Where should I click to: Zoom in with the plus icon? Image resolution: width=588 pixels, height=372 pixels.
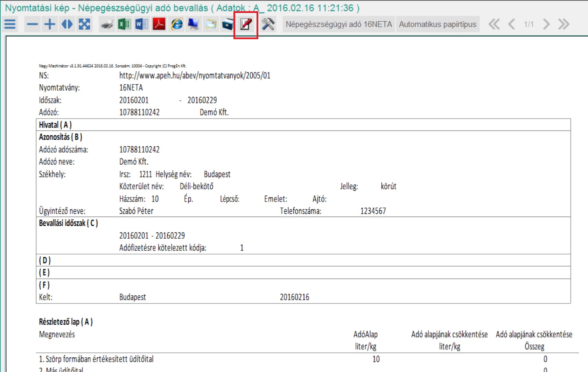coord(50,24)
